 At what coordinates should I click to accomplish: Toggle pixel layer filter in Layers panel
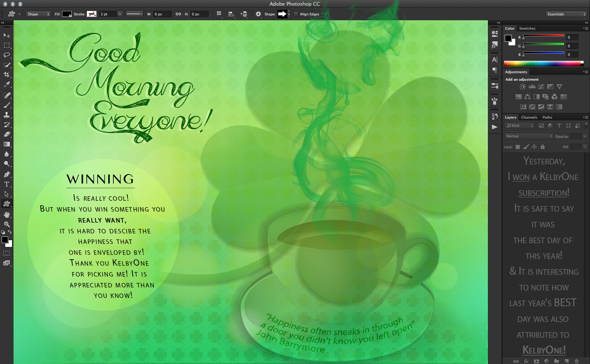point(541,126)
